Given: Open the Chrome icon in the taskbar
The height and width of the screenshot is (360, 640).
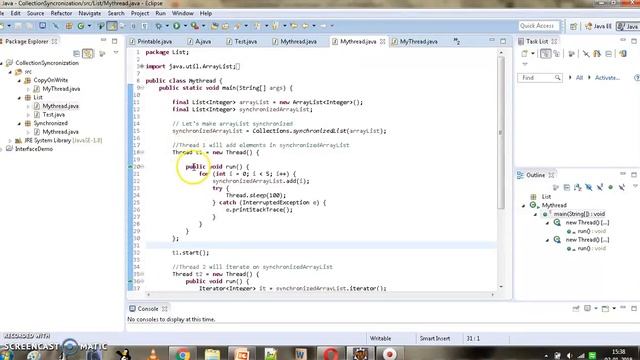Looking at the screenshot, I should click(x=182, y=354).
